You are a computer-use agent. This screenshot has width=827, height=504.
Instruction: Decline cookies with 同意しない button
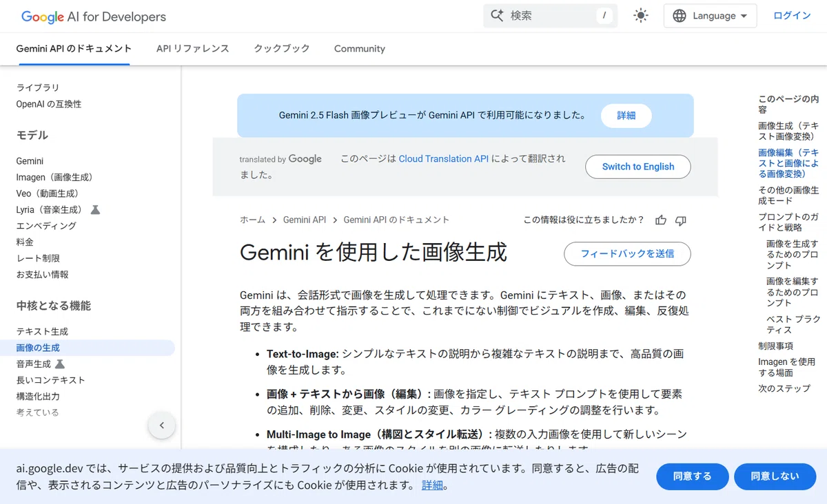(775, 476)
